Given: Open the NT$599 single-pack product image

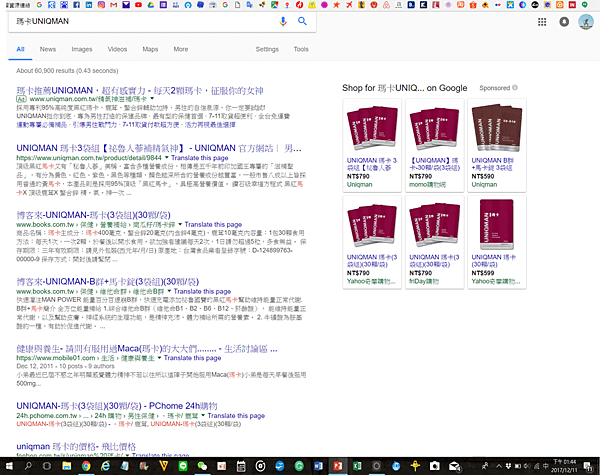Looking at the screenshot, I should tap(497, 224).
